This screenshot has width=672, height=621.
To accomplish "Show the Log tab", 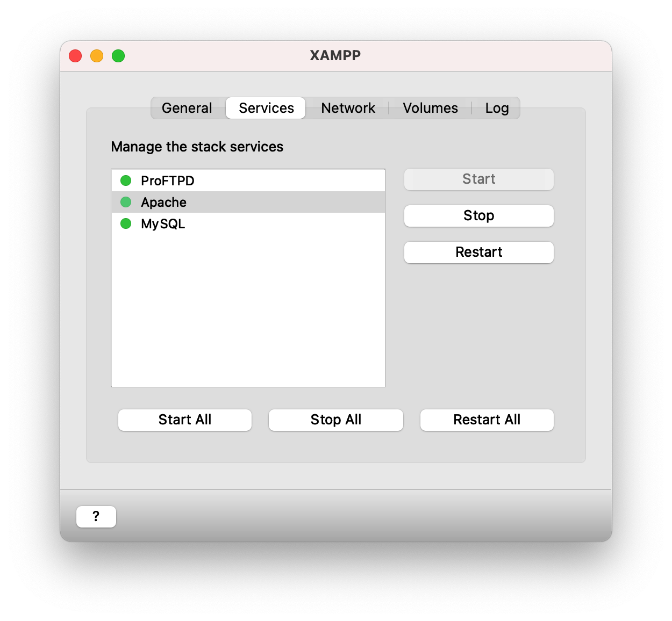I will click(x=497, y=108).
